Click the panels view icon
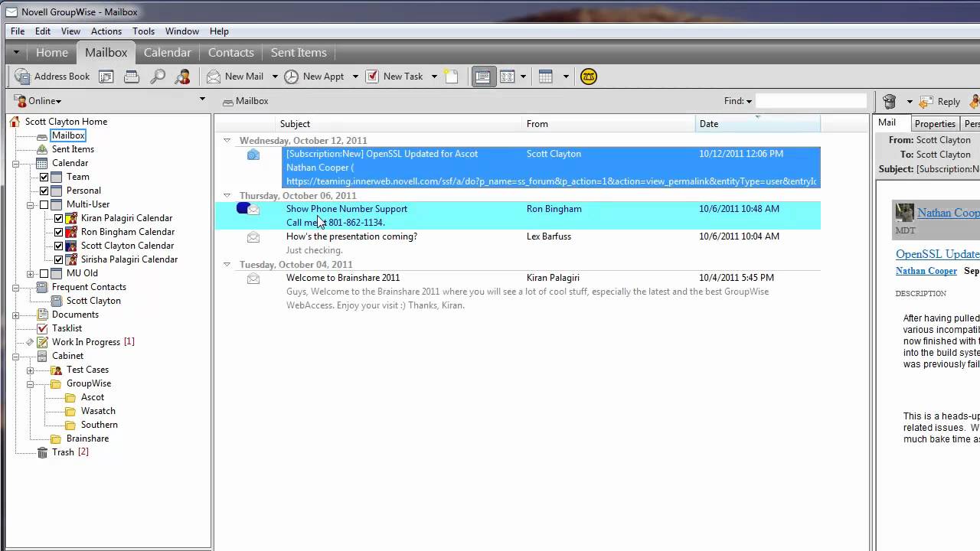Image resolution: width=980 pixels, height=551 pixels. 507,77
